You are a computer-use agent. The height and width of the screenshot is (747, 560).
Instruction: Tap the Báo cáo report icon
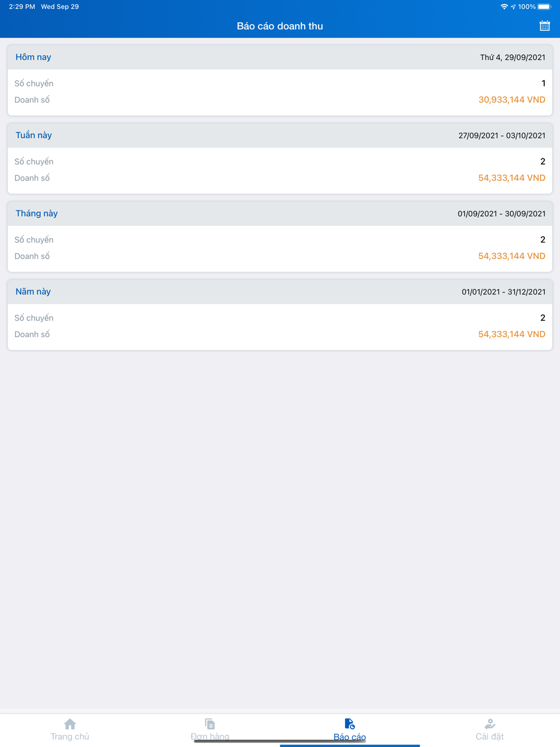pos(349,723)
